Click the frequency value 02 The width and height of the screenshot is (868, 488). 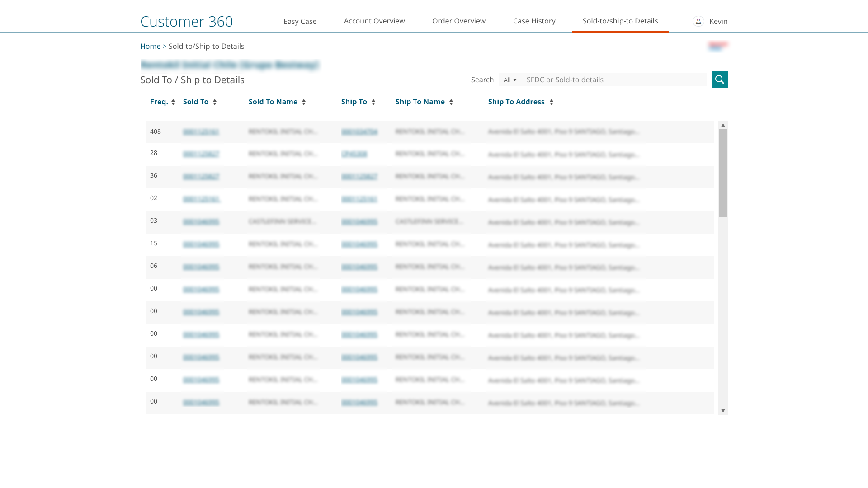154,198
